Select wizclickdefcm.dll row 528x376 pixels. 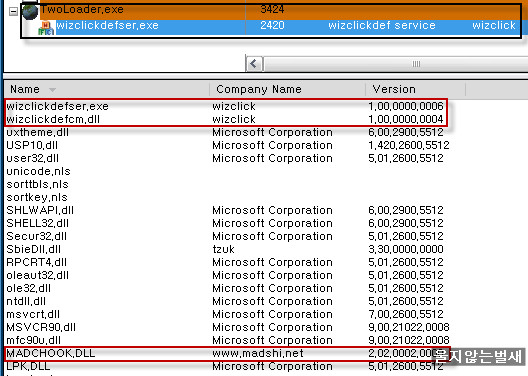(226, 119)
